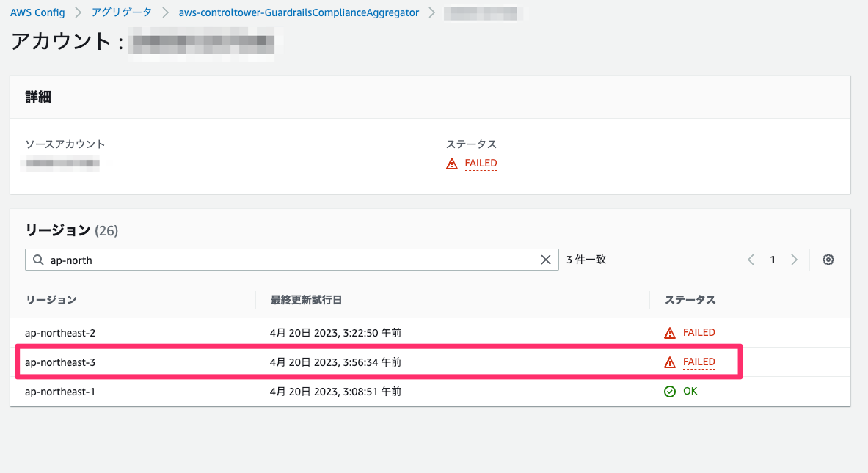Clear the ap-north search filter

point(546,260)
